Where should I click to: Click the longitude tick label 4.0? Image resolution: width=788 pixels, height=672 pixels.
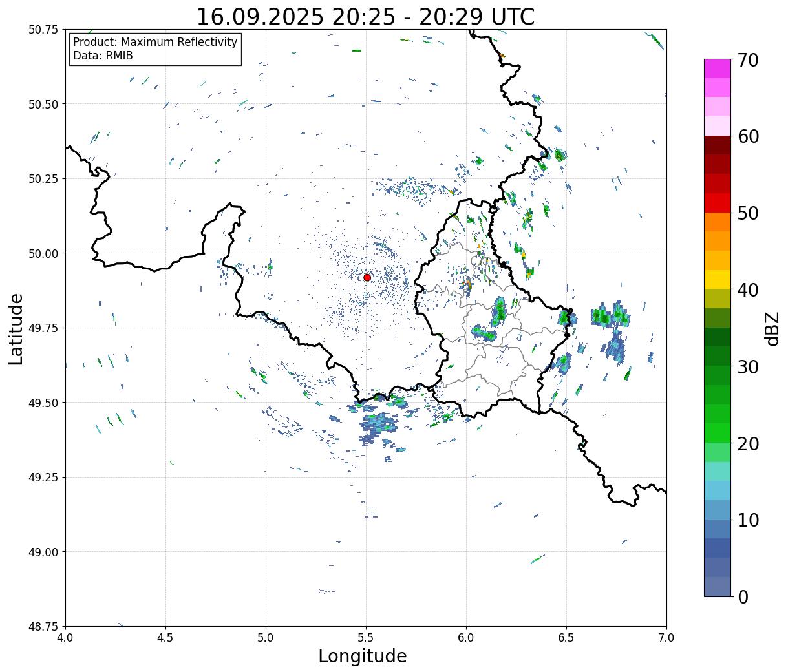pyautogui.click(x=66, y=638)
